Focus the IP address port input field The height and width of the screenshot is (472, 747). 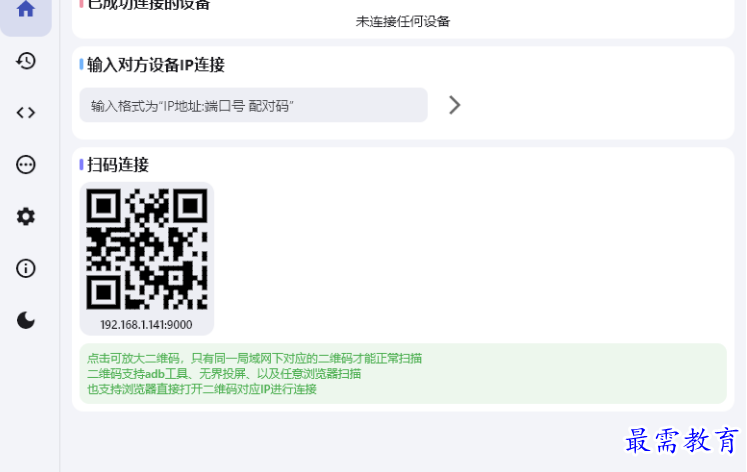pyautogui.click(x=253, y=105)
